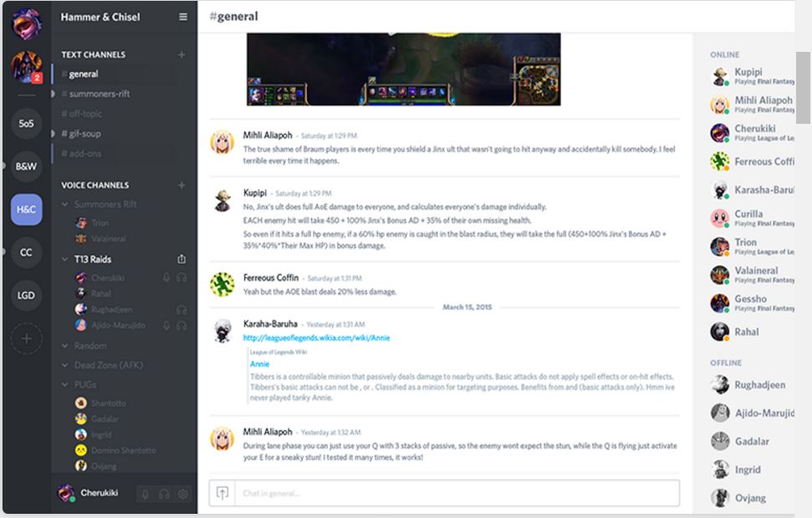Add a text channel with the plus icon
812x518 pixels.
click(x=181, y=54)
